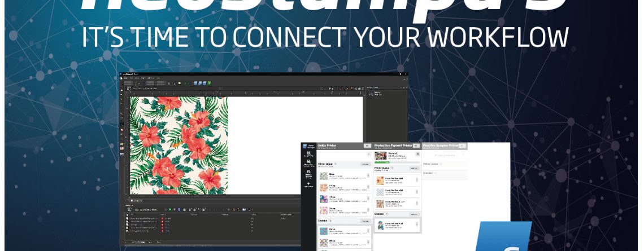Click the header button of Reactive Samples Printer column

[462, 146]
